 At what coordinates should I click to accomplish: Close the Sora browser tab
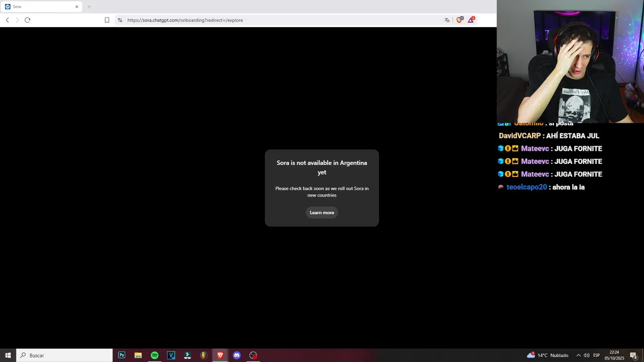pyautogui.click(x=77, y=7)
